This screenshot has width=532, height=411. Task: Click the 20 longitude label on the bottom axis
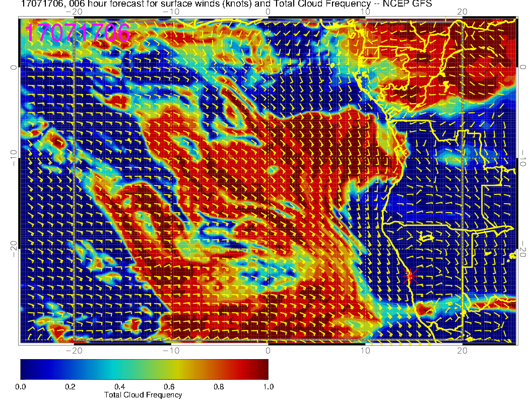tap(462, 351)
